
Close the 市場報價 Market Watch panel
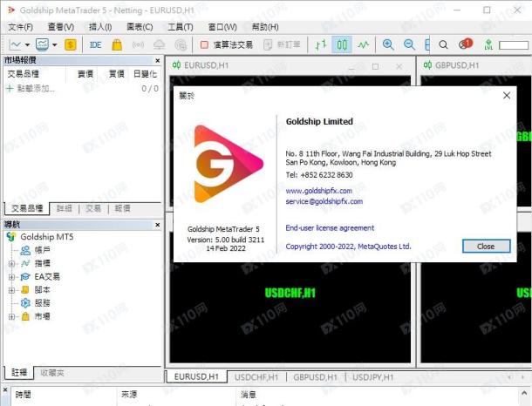tap(158, 60)
